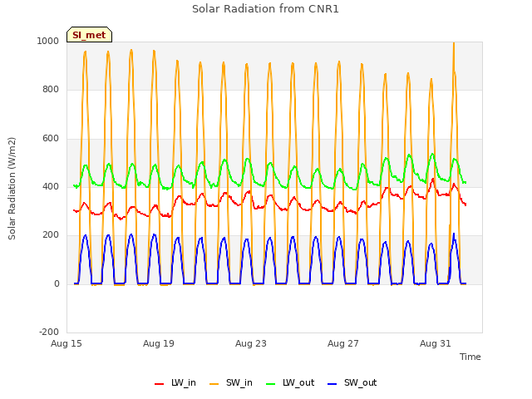Click the 200 y-axis tick label

click(x=51, y=235)
